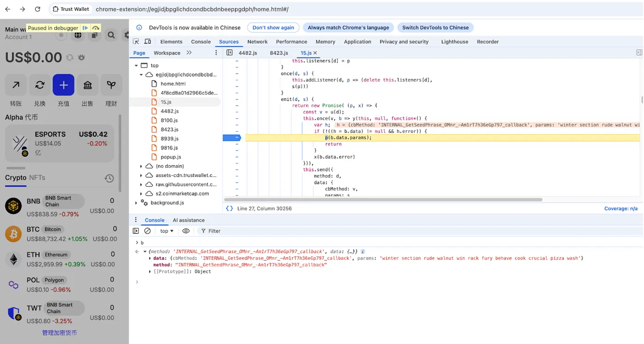Open transaction history clock icon
The width and height of the screenshot is (644, 344).
click(109, 178)
